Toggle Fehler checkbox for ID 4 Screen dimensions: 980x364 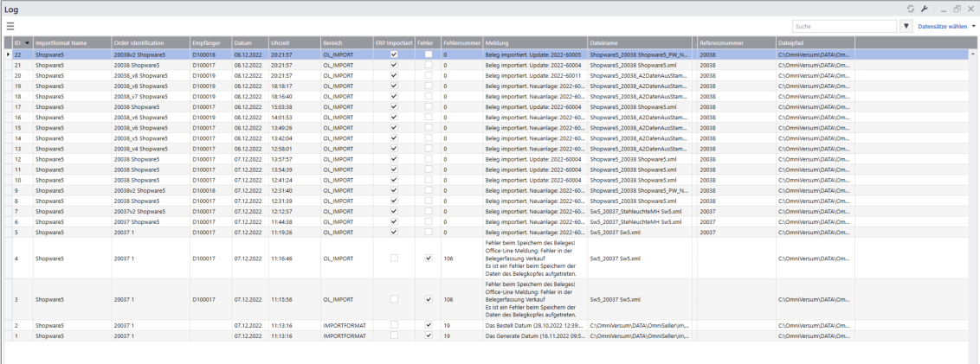coord(429,258)
